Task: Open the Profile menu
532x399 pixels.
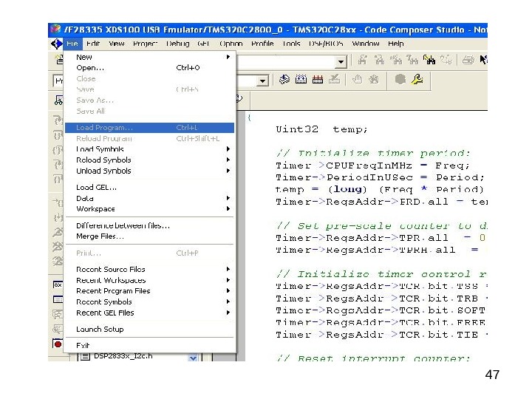Action: [262, 44]
